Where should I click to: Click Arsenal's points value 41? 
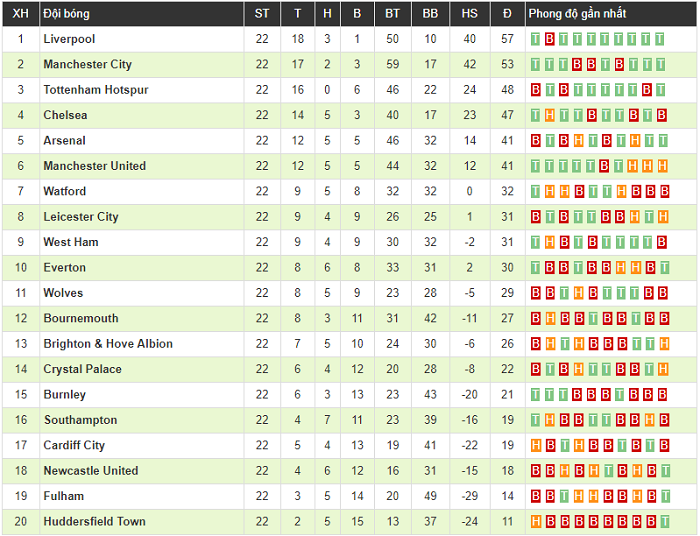pos(507,141)
